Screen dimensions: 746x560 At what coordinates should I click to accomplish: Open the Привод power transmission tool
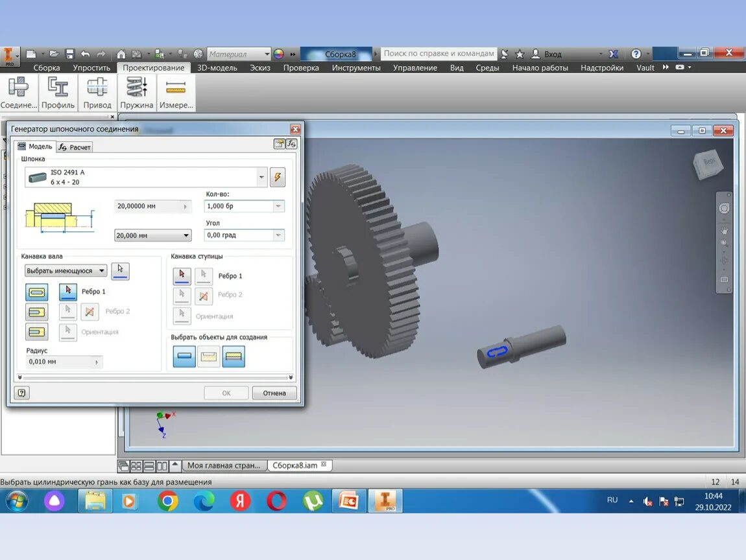click(x=97, y=93)
